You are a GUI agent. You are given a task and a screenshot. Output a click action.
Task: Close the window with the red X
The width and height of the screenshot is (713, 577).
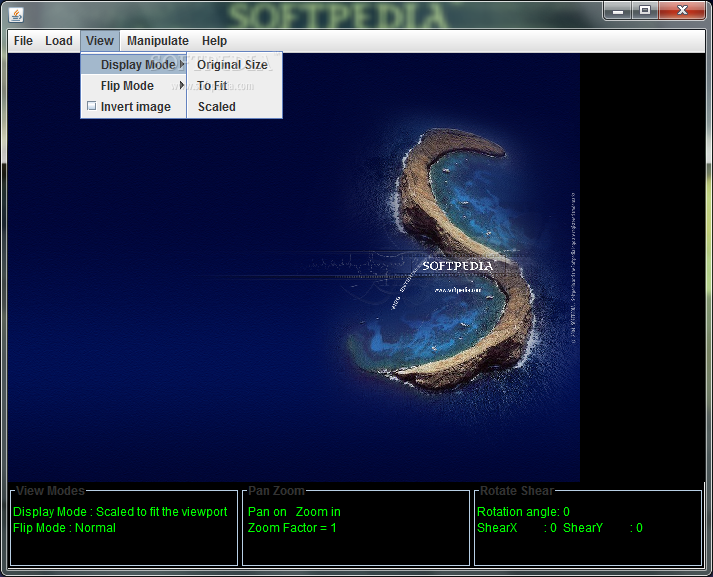point(682,10)
